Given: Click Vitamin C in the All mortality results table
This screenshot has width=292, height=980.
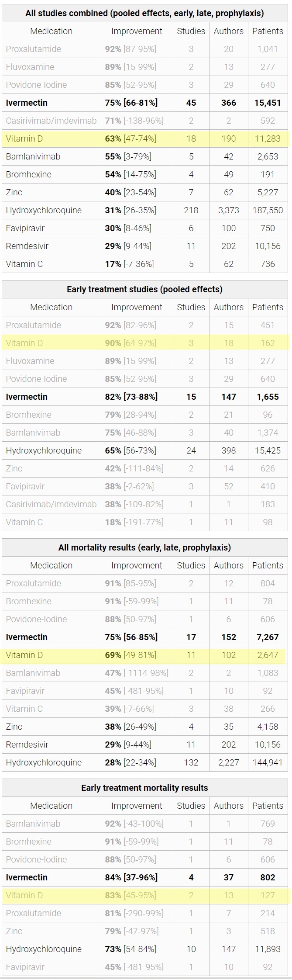Looking at the screenshot, I should click(x=24, y=709).
